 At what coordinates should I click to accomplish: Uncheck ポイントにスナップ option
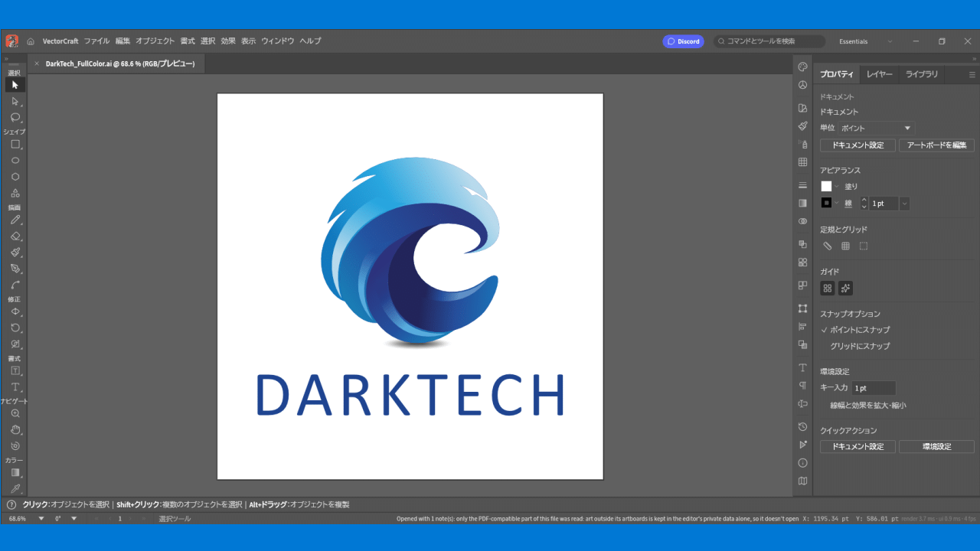click(855, 330)
